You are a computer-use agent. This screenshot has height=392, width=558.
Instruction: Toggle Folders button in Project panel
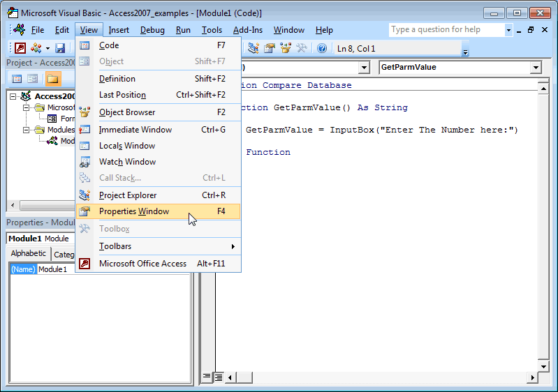coord(52,79)
